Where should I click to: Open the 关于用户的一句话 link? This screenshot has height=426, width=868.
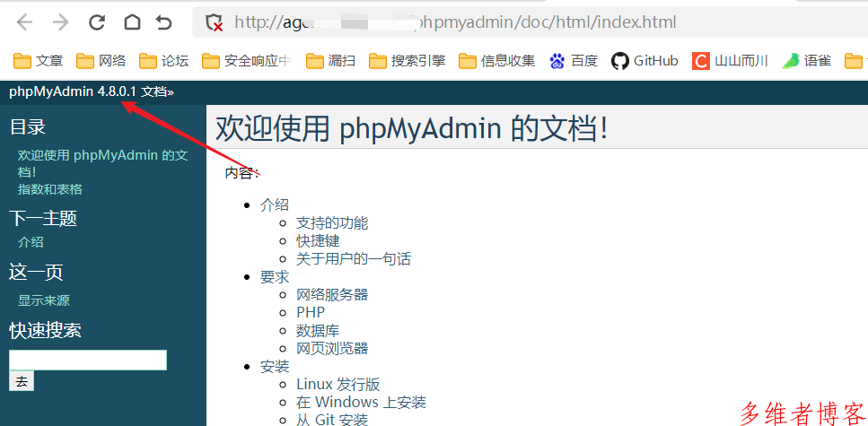coord(354,258)
